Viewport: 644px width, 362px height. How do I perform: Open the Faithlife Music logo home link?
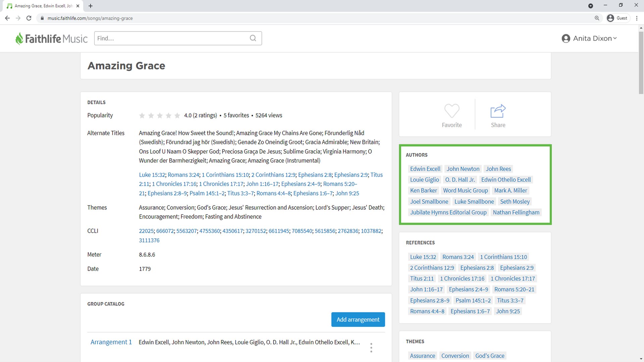(51, 39)
